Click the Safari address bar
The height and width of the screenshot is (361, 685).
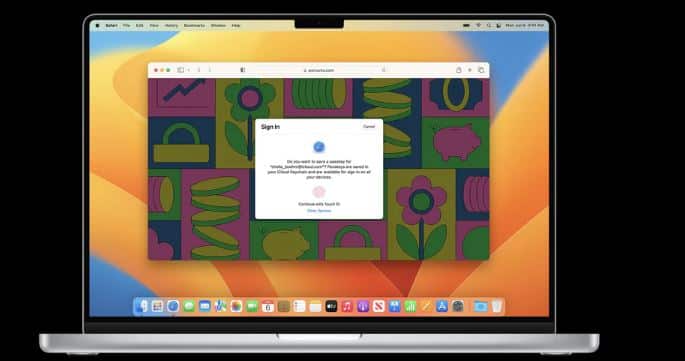(319, 70)
